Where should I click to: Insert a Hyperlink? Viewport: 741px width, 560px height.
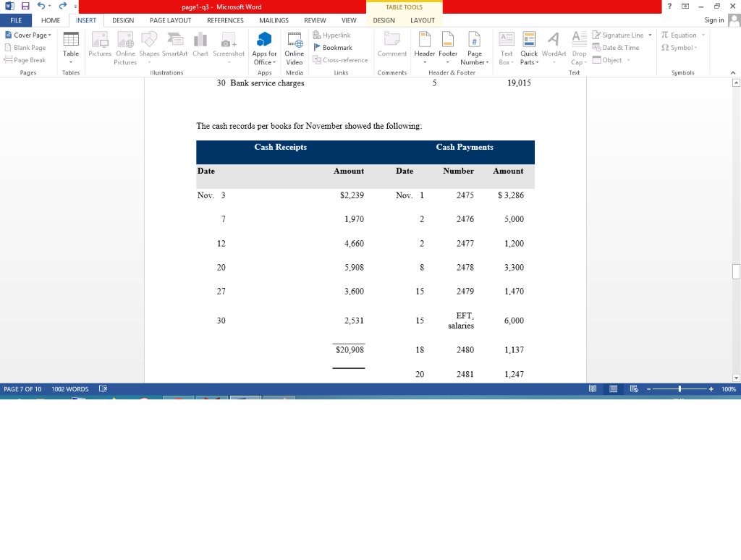(331, 35)
